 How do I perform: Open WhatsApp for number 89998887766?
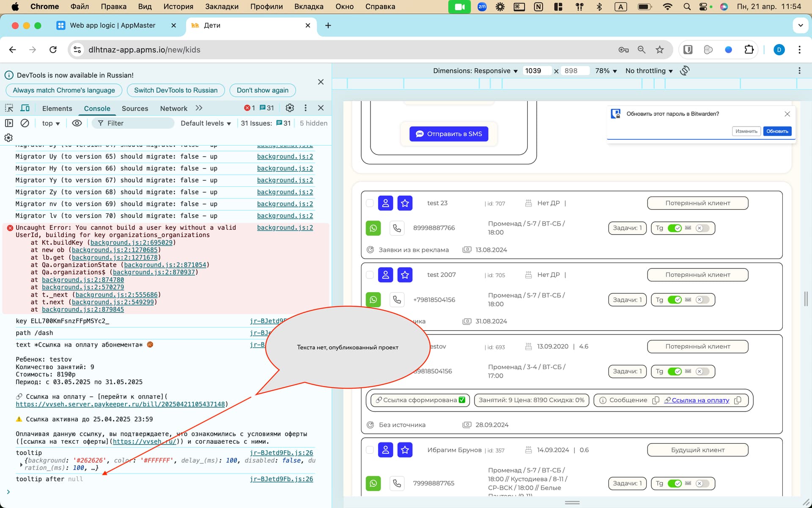[x=373, y=228]
